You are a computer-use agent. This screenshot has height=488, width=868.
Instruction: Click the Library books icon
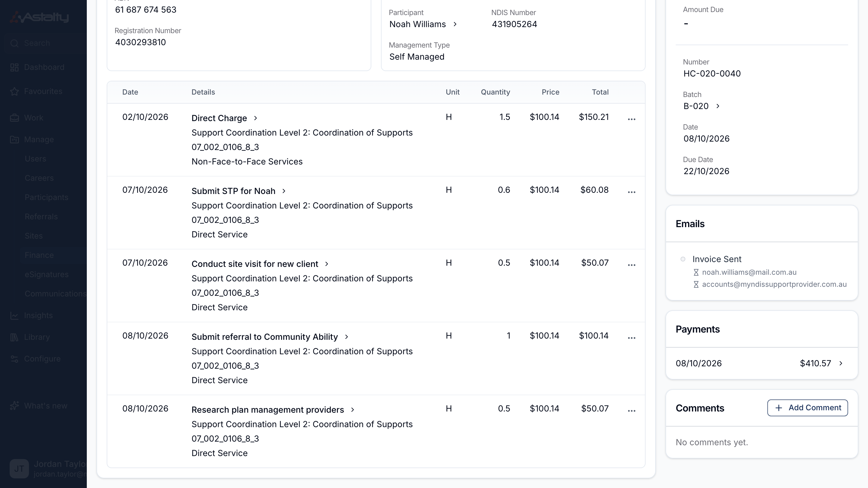coord(14,337)
